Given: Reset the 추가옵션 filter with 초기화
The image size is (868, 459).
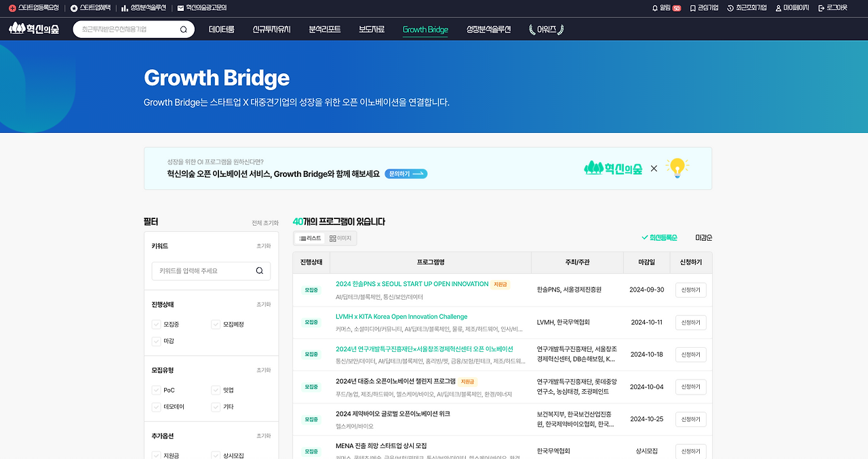Looking at the screenshot, I should click(x=263, y=436).
